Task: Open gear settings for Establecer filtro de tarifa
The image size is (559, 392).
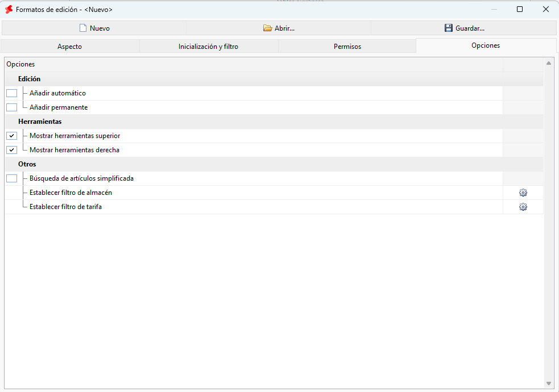Action: click(523, 207)
